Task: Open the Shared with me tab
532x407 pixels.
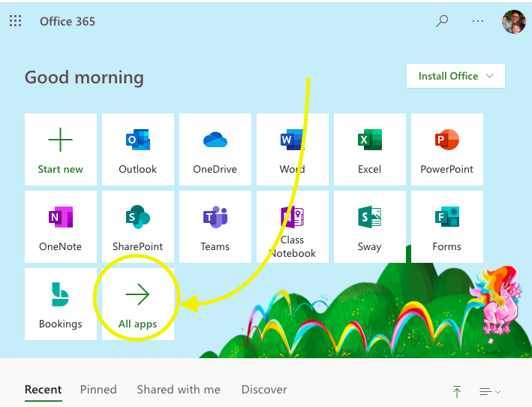Action: point(179,389)
